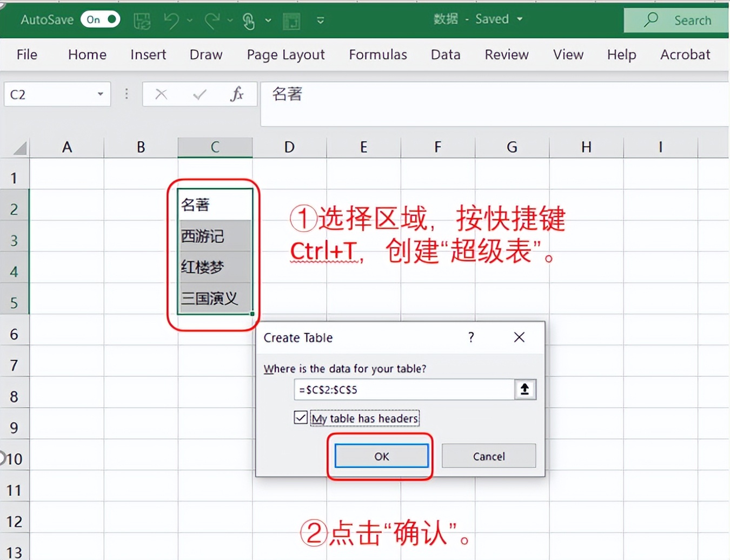
Task: Select column C header
Action: pos(215,147)
